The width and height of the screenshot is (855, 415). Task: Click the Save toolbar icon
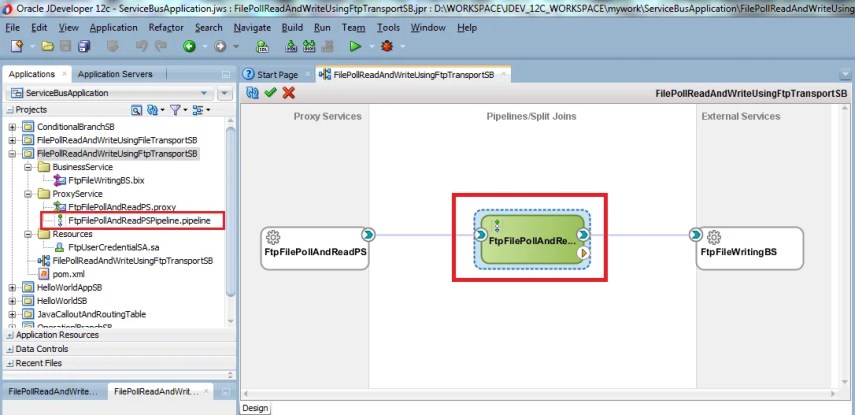(x=65, y=47)
